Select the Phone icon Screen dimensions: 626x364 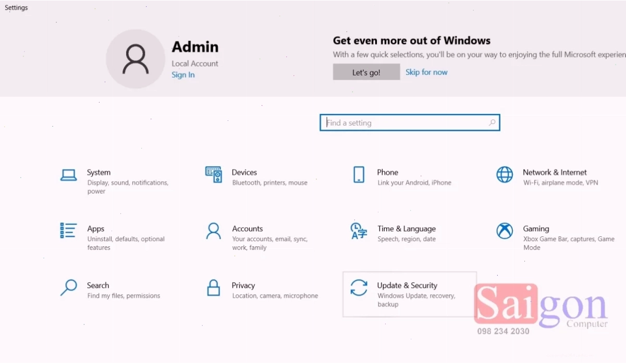[x=359, y=175]
